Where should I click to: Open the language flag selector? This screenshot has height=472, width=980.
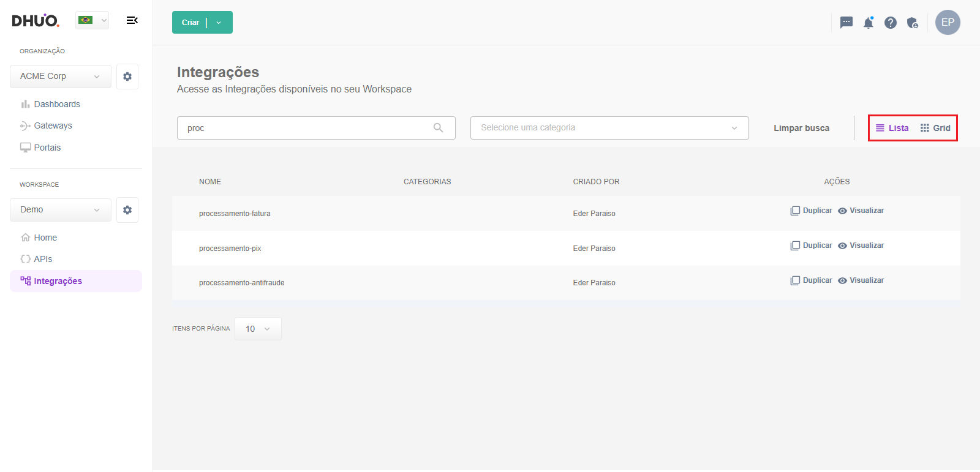point(92,20)
